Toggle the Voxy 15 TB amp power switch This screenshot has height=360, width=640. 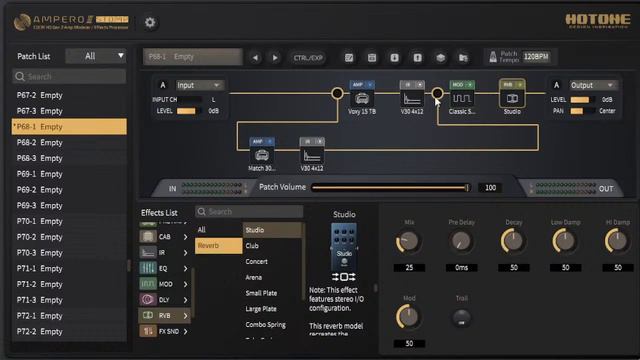coord(370,84)
